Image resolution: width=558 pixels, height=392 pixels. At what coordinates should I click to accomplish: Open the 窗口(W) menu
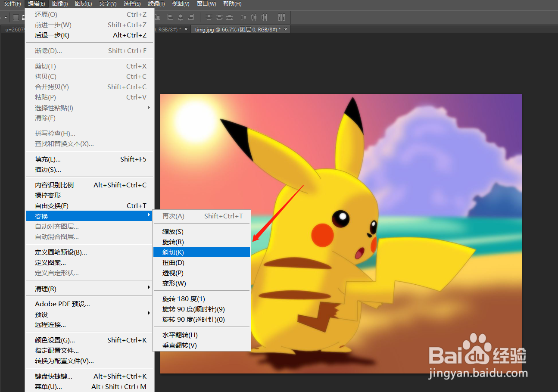206,4
